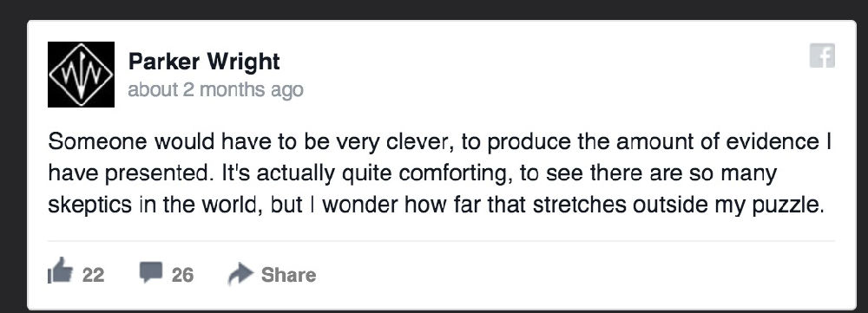Open Parker Wright's profile picture
Image resolution: width=868 pixels, height=313 pixels.
[81, 74]
